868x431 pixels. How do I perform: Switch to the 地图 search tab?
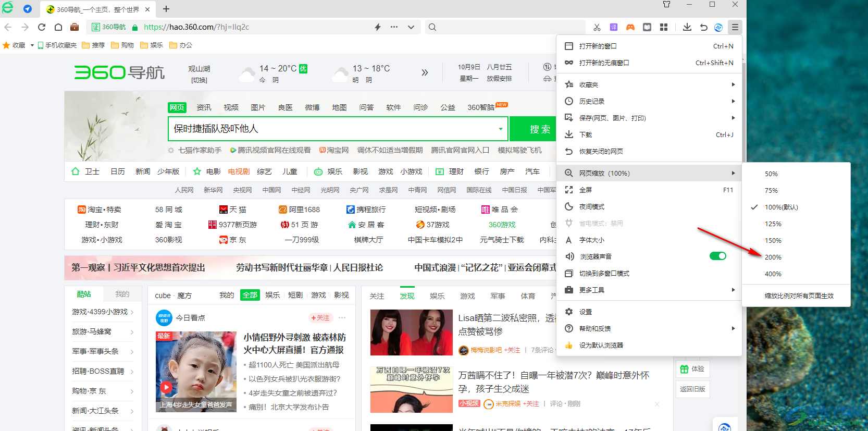(x=339, y=107)
